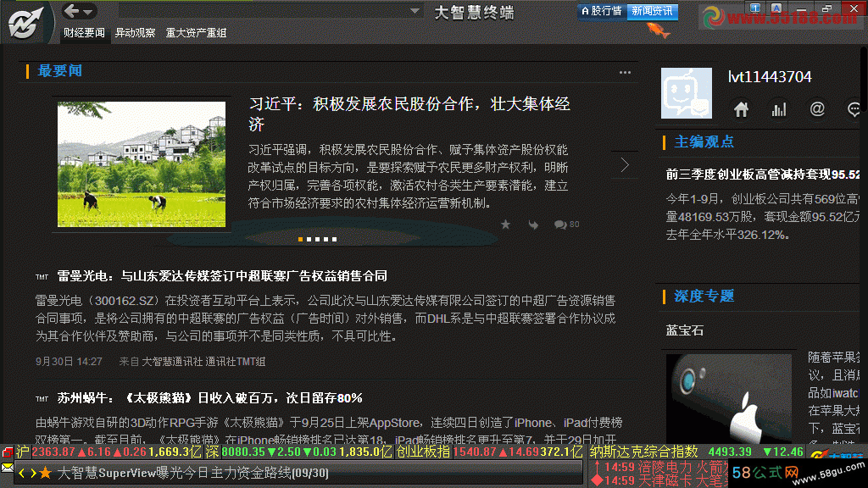Open the back-history dropdown arrow
This screenshot has height=488, width=868.
tap(88, 12)
